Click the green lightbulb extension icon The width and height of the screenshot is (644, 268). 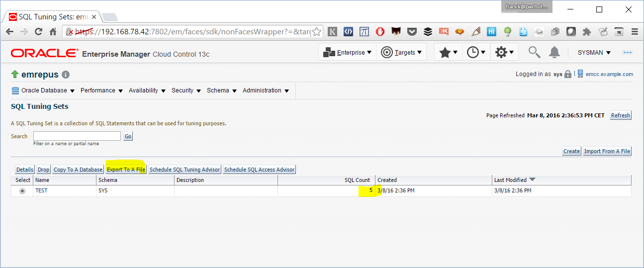point(507,31)
